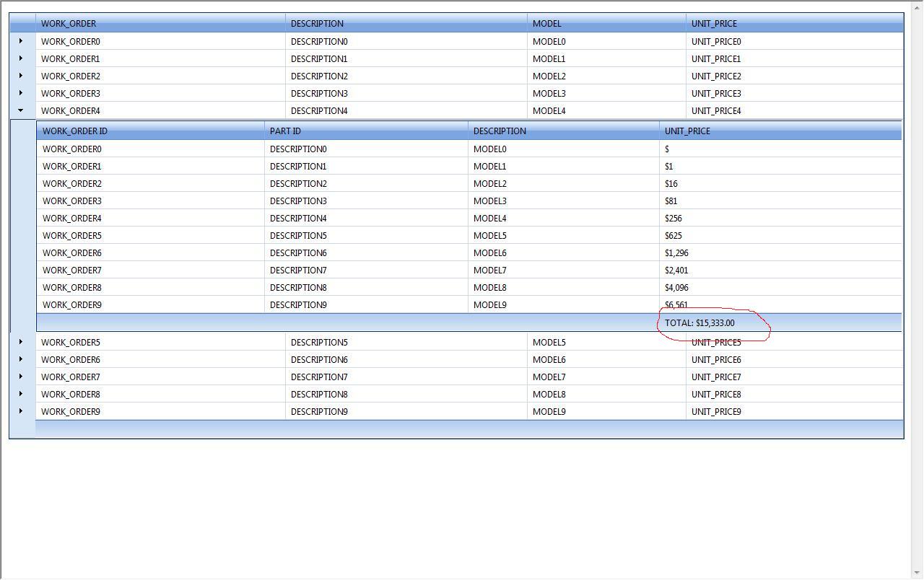Sort by the WORK_ORDER column header
The height and width of the screenshot is (580, 924).
[160, 23]
